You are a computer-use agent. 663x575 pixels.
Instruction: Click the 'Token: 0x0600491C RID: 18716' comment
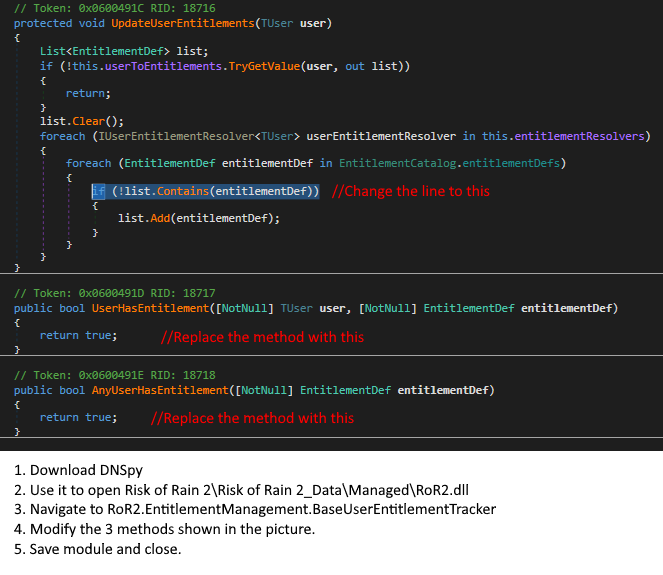tap(115, 8)
